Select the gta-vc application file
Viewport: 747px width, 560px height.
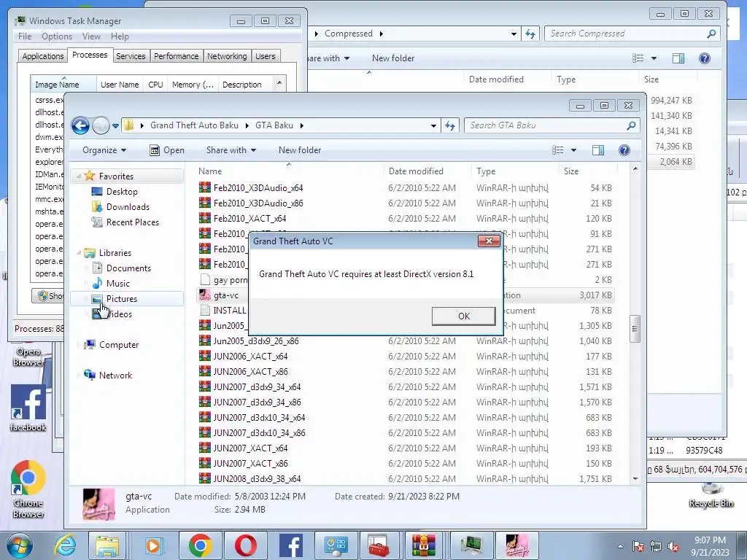pyautogui.click(x=226, y=295)
